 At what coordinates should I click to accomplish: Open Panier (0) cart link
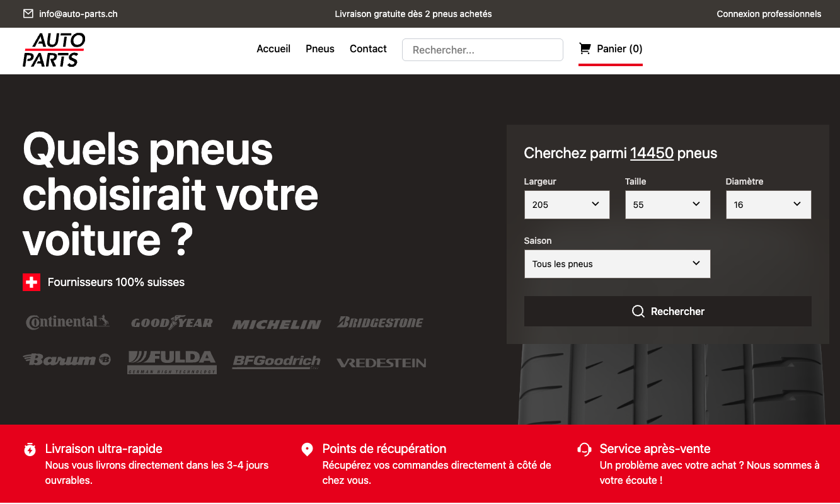pyautogui.click(x=611, y=49)
